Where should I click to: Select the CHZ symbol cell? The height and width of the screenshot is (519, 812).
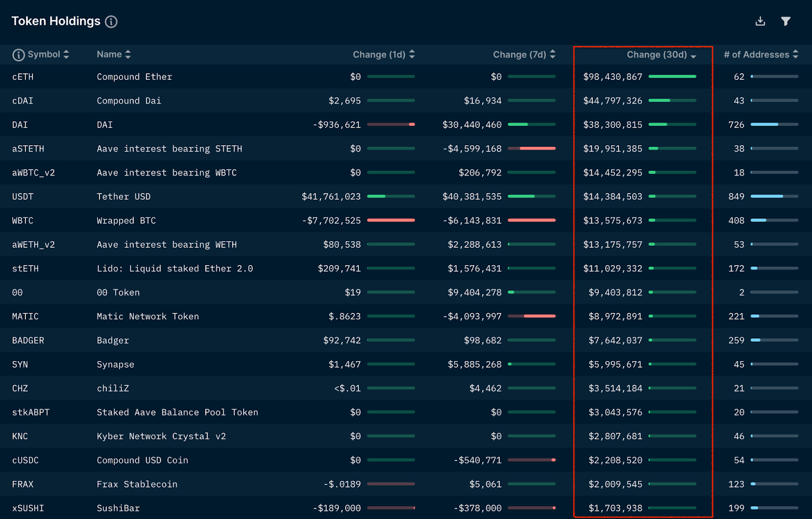[20, 388]
